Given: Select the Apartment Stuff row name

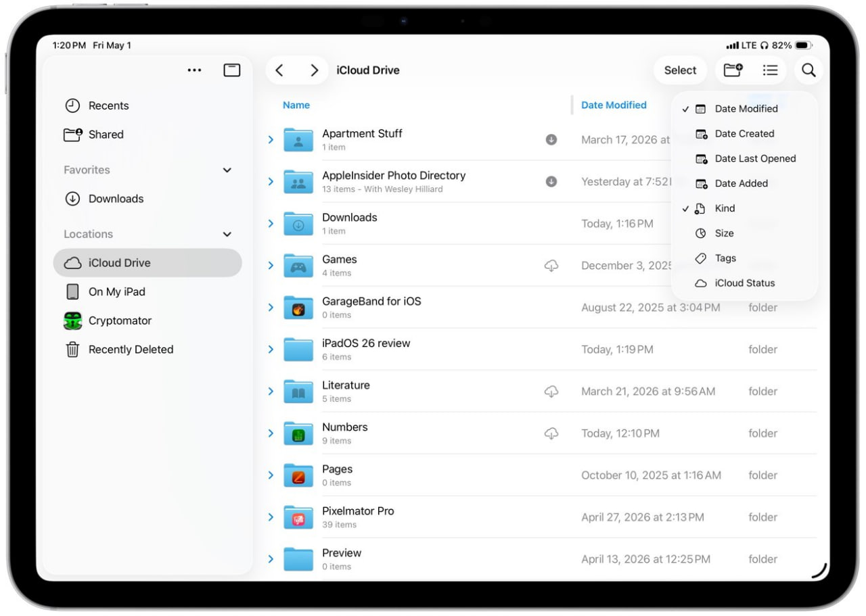Looking at the screenshot, I should [362, 133].
